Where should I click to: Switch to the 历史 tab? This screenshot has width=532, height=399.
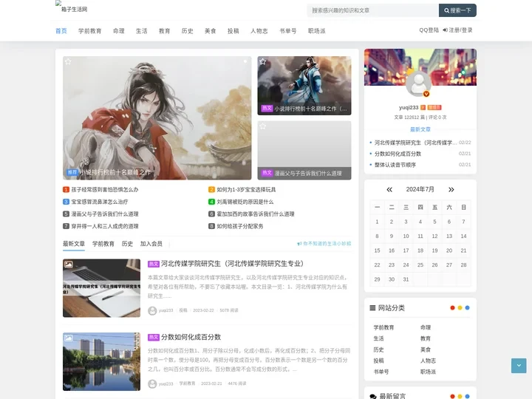(x=127, y=244)
